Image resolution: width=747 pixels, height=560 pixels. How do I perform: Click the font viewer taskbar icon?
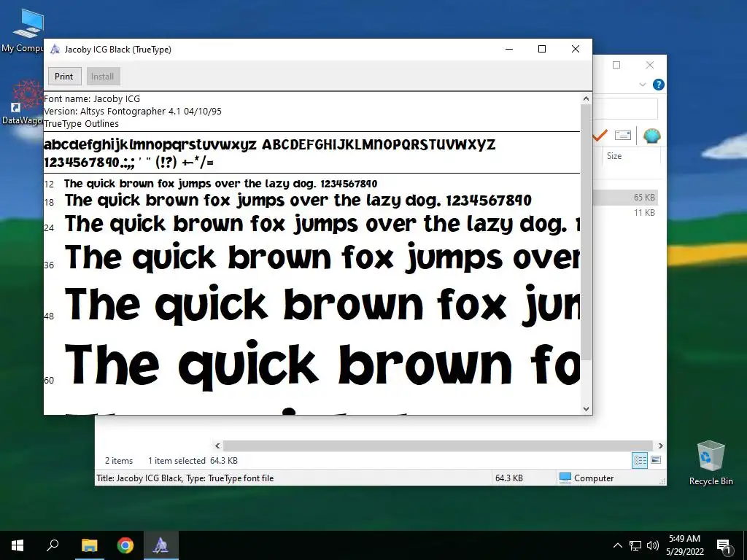(x=160, y=545)
